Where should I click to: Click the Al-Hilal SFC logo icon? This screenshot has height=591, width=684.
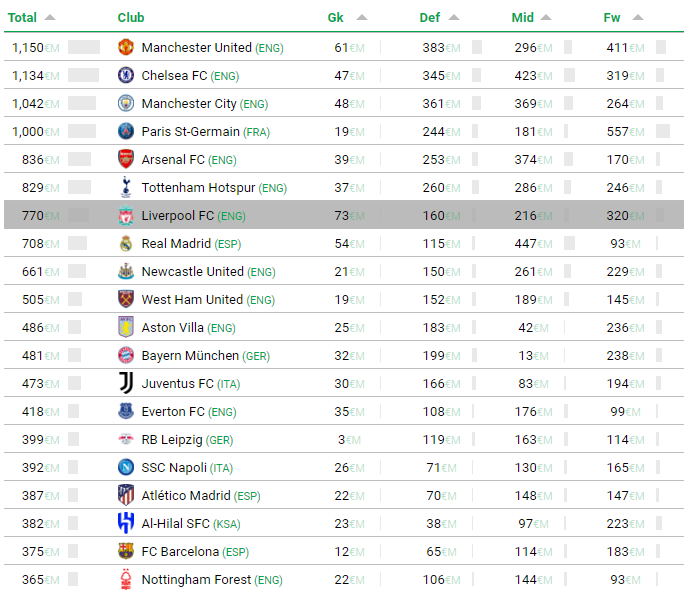(x=126, y=523)
